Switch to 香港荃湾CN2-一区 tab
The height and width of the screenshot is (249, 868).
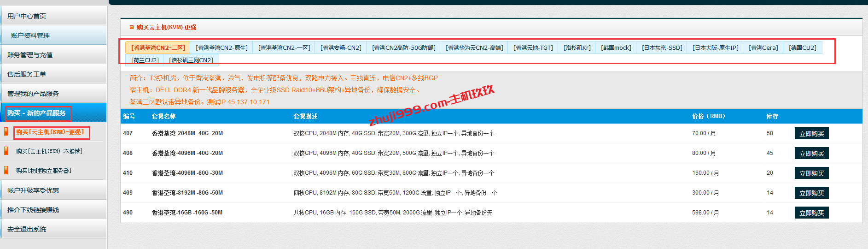284,47
